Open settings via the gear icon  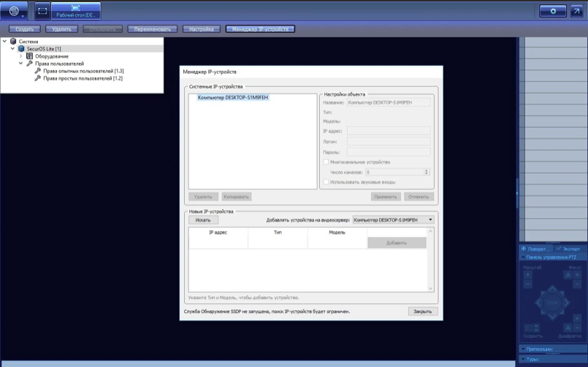click(553, 11)
